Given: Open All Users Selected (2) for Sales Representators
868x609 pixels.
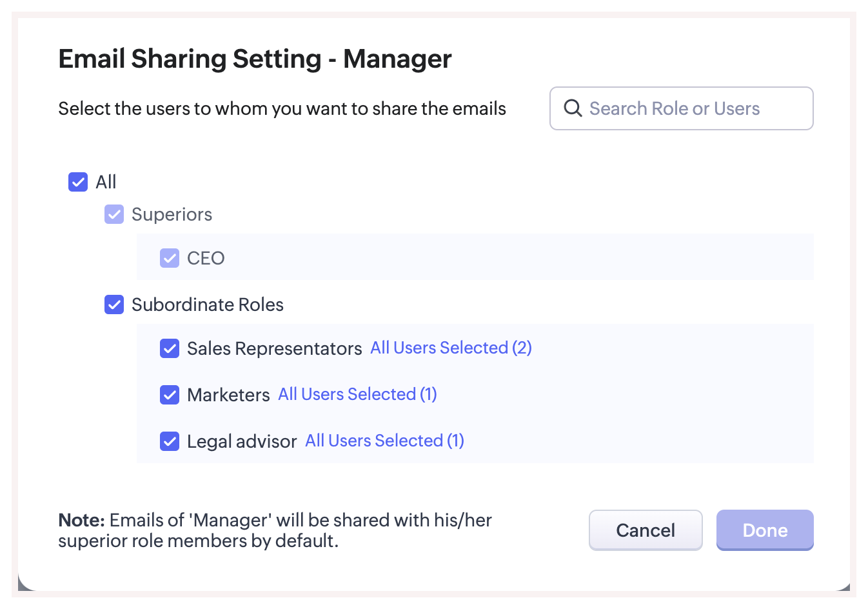Looking at the screenshot, I should pyautogui.click(x=451, y=348).
